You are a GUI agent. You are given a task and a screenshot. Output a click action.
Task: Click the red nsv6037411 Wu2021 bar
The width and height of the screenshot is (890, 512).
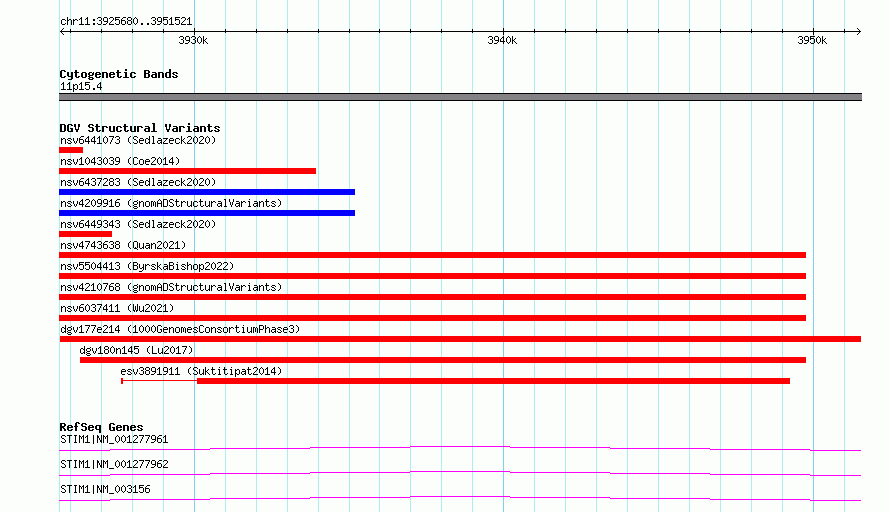click(x=433, y=318)
